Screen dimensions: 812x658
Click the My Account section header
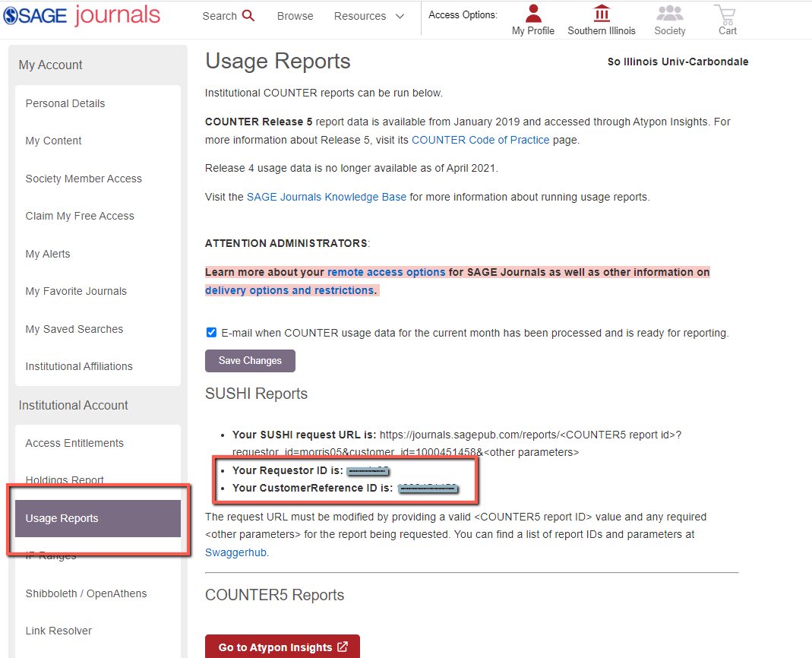tap(50, 65)
